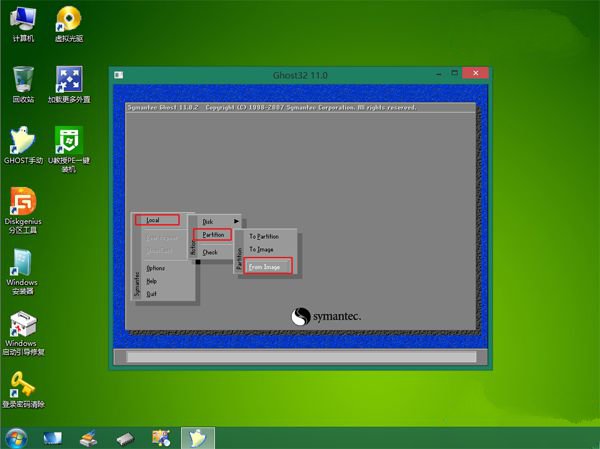Click the Symantec logo

click(x=326, y=317)
